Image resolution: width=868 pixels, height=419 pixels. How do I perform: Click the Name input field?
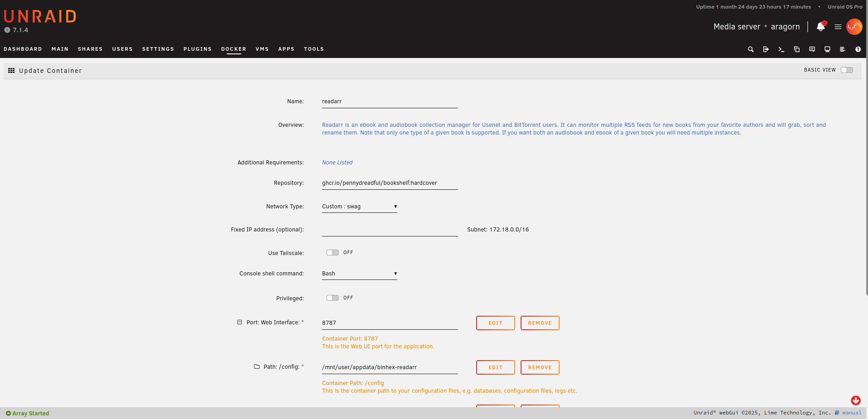(390, 101)
